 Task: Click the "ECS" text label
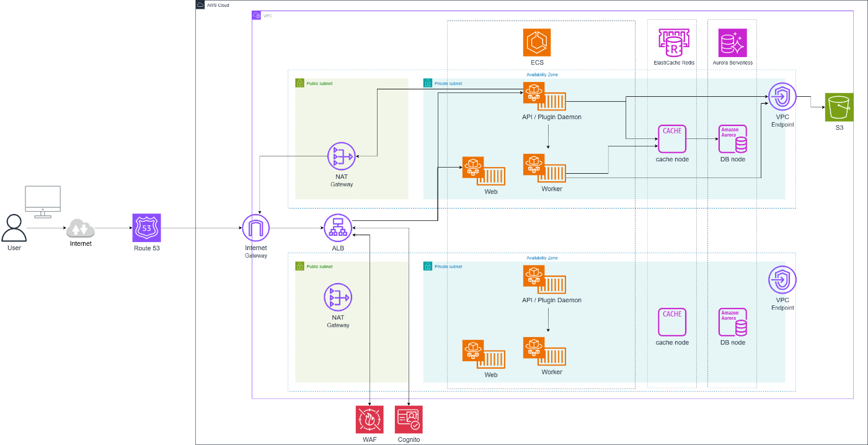pyautogui.click(x=537, y=63)
